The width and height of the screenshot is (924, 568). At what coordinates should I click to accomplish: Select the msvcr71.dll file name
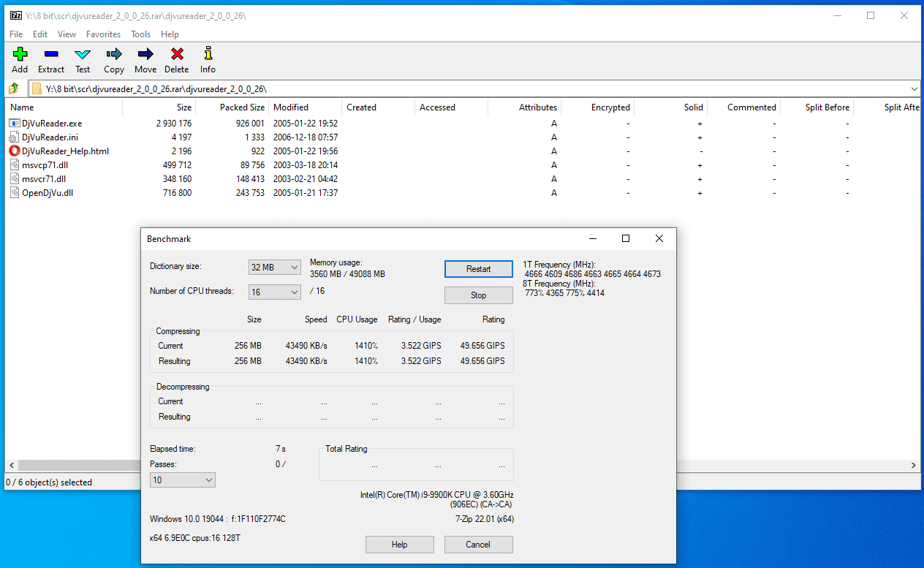[x=44, y=179]
